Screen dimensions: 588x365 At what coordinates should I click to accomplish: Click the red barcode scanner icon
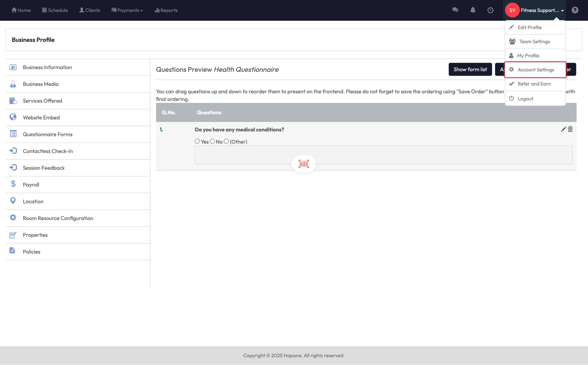tap(303, 164)
